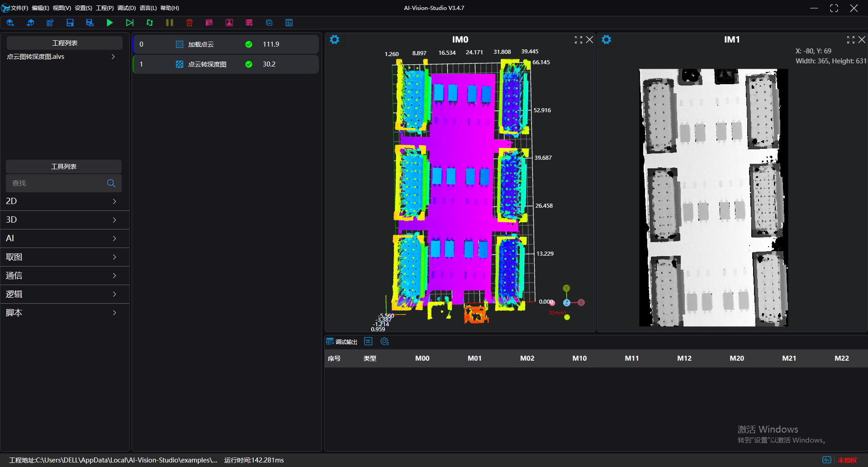Close the IM0 view panel
868x467 pixels.
tap(590, 40)
